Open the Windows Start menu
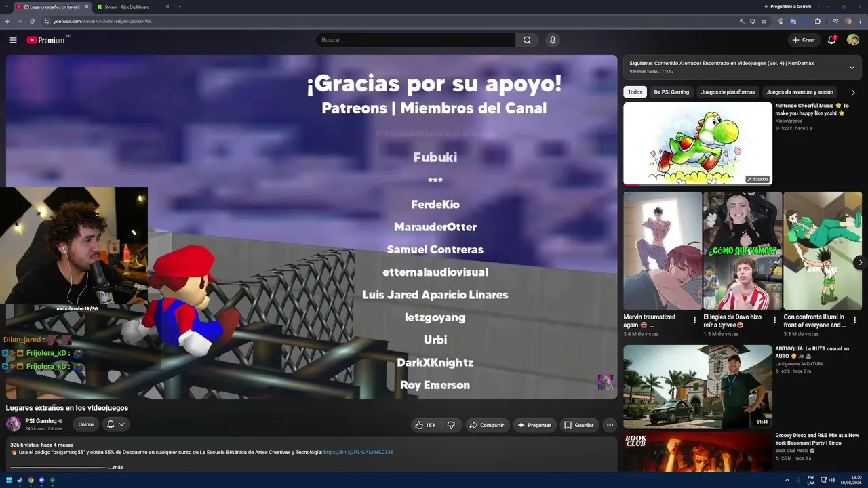The image size is (868, 488). click(9, 480)
